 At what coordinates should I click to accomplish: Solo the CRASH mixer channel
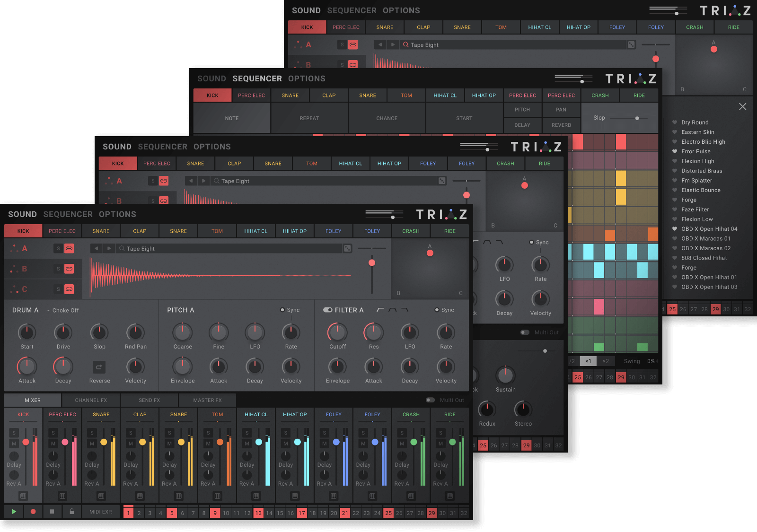click(x=402, y=433)
